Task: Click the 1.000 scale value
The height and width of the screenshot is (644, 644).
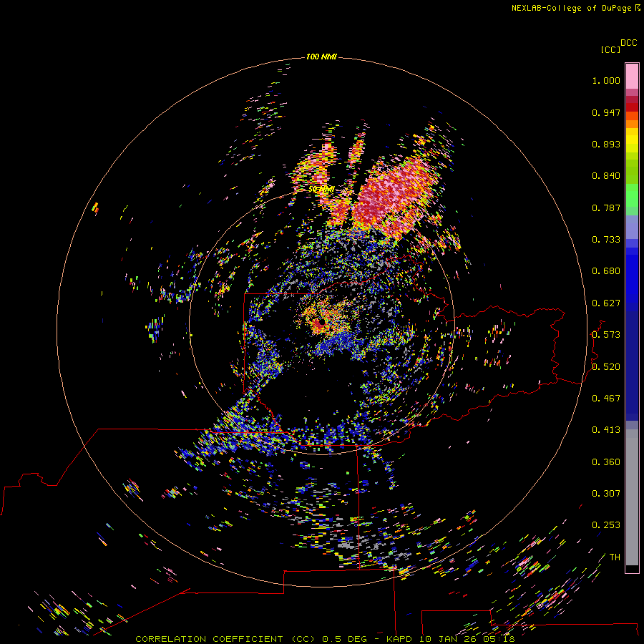Action: [606, 80]
